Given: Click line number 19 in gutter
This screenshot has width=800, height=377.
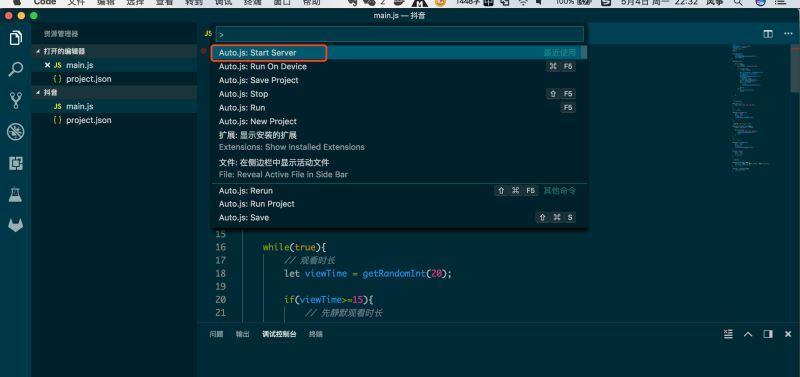Looking at the screenshot, I should tap(220, 287).
